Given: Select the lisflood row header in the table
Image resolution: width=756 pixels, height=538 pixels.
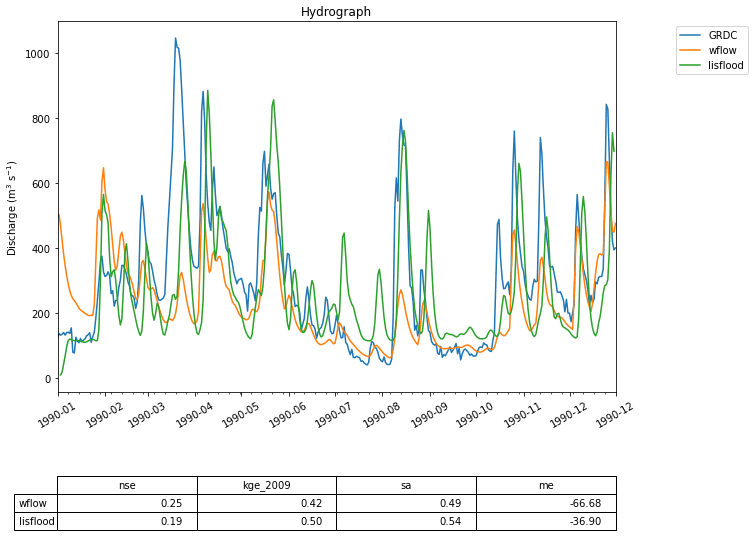Looking at the screenshot, I should point(37,521).
